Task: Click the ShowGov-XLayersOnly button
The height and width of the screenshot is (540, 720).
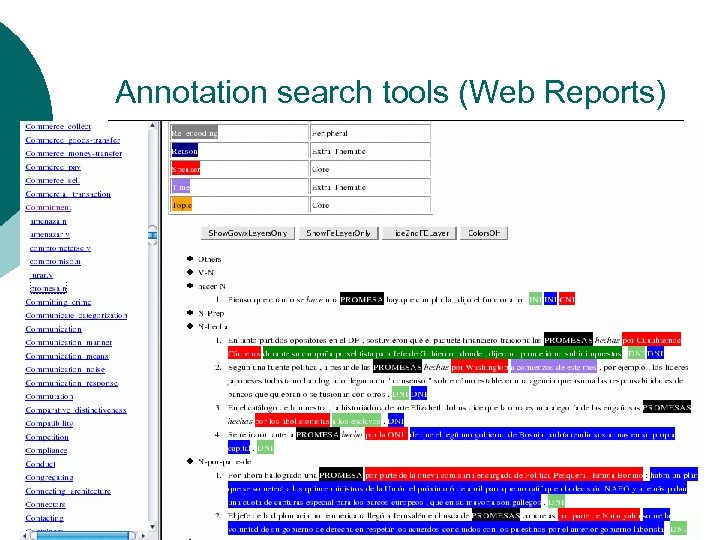Action: (248, 233)
